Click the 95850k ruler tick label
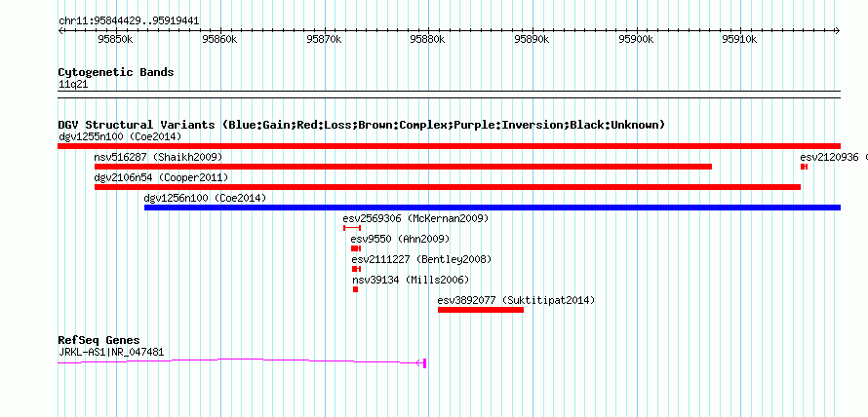The image size is (868, 417). click(115, 39)
